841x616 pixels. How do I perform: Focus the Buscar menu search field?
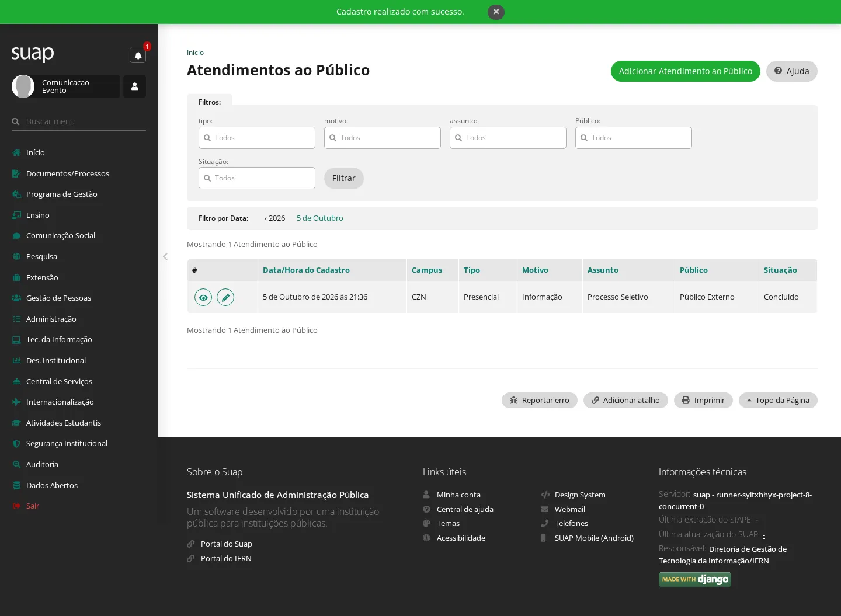tap(79, 121)
